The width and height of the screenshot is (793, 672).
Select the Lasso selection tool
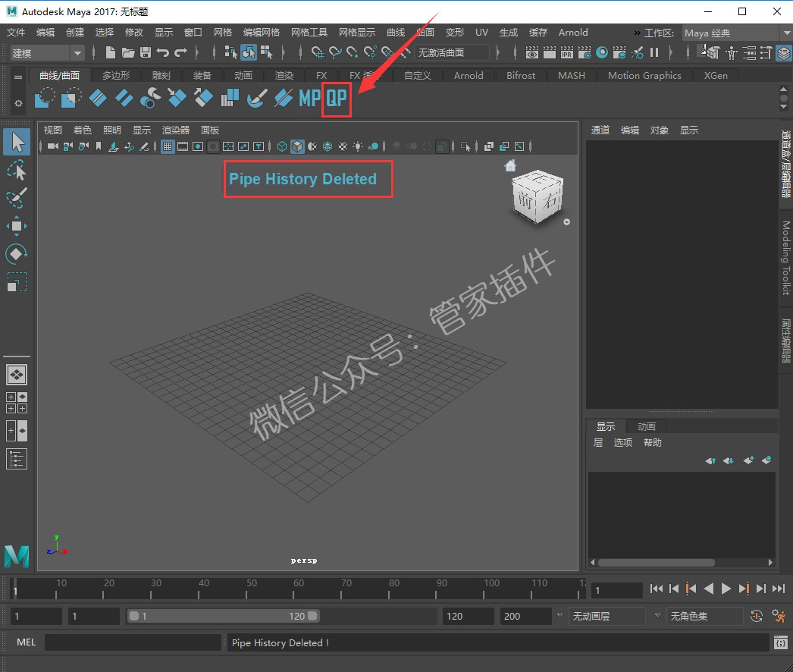click(17, 171)
